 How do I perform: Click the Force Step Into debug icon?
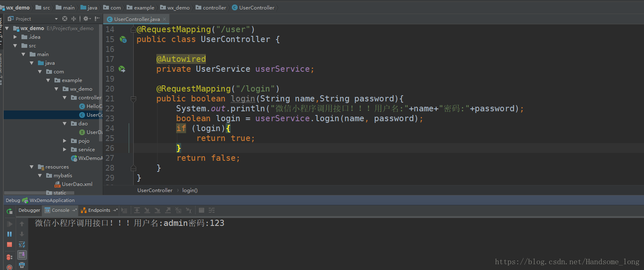(x=157, y=210)
